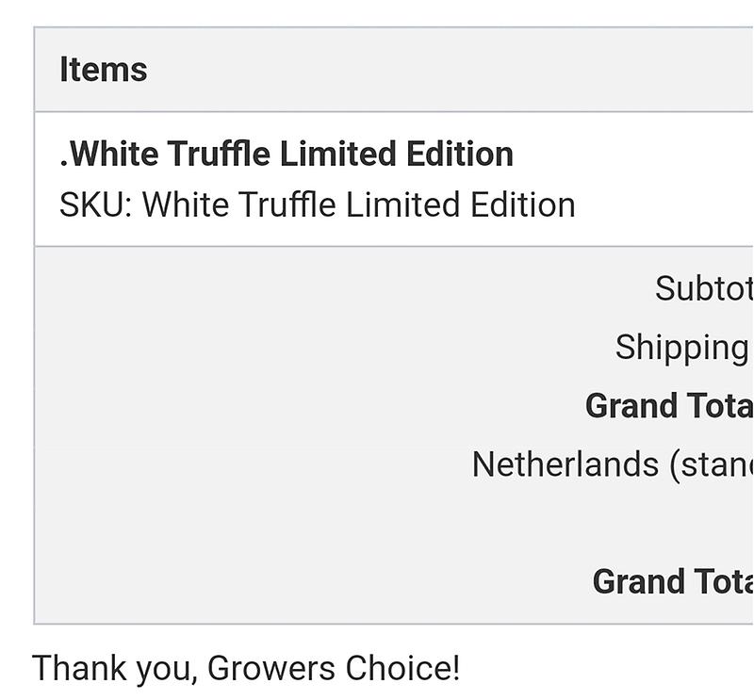Click the Netherlands standard tax line

click(612, 464)
